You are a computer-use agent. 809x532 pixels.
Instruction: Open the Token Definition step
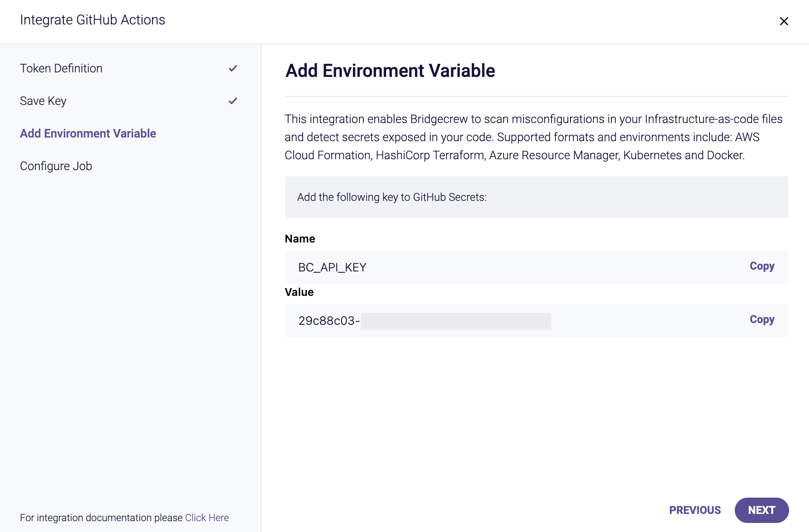pos(61,68)
